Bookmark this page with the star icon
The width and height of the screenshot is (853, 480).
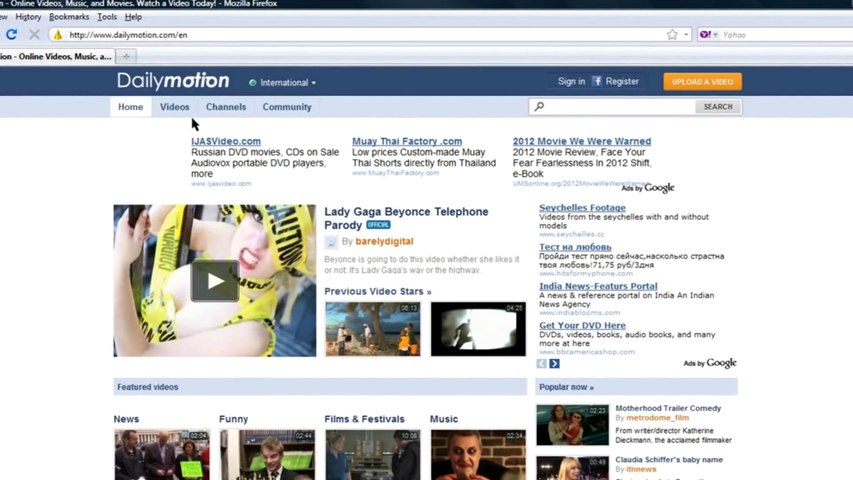click(672, 35)
